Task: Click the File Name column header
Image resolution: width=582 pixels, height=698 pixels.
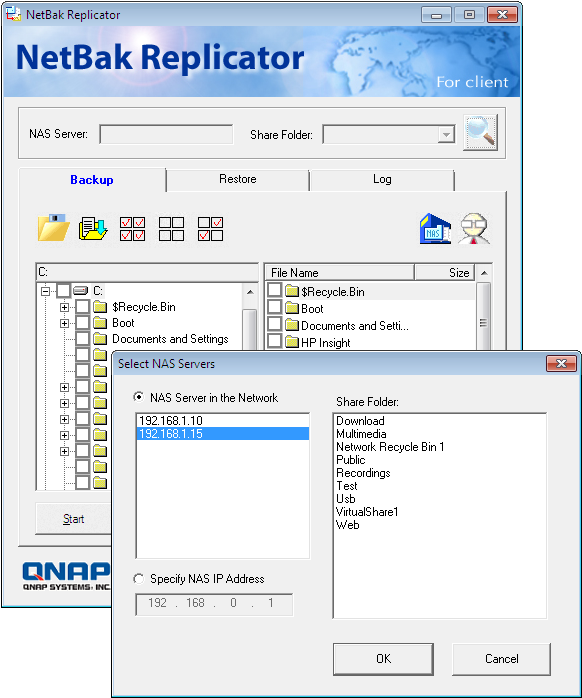Action: point(340,272)
